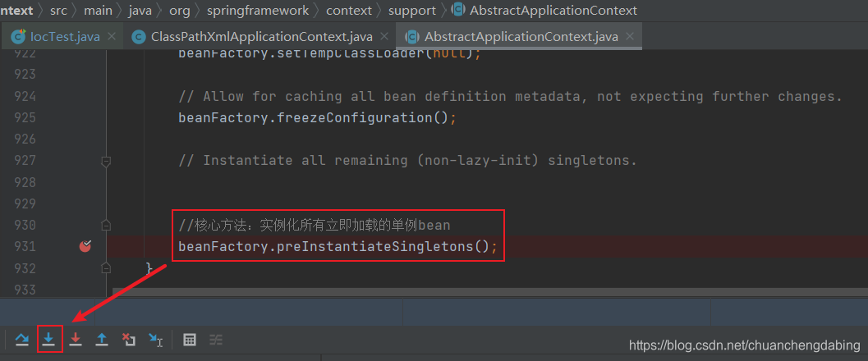The image size is (868, 361).
Task: Open the java breadcrumb
Action: pyautogui.click(x=140, y=11)
